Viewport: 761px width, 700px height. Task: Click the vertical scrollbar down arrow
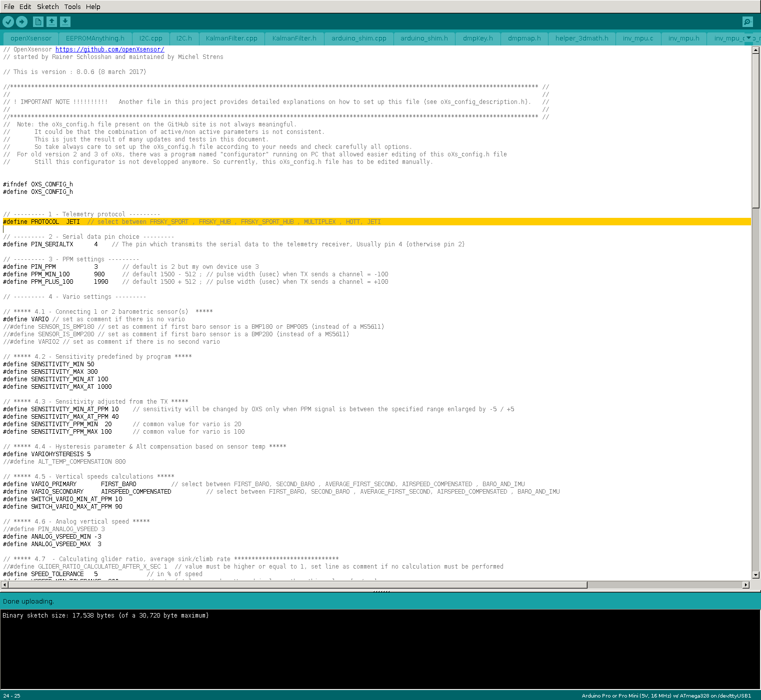tap(756, 575)
